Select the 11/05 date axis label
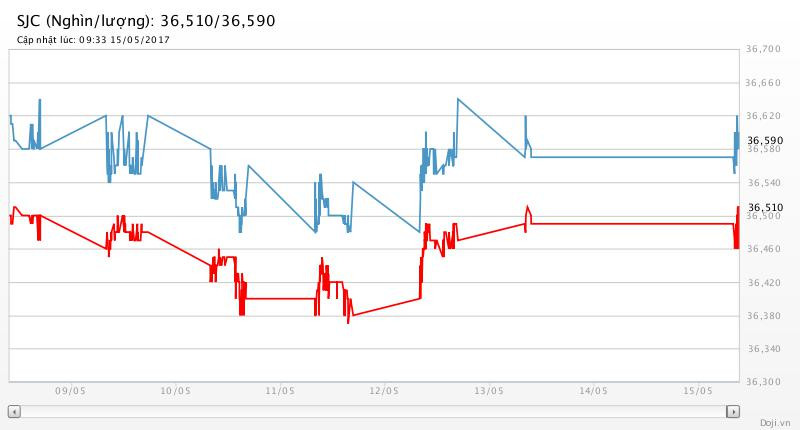This screenshot has width=800, height=430. coord(278,391)
